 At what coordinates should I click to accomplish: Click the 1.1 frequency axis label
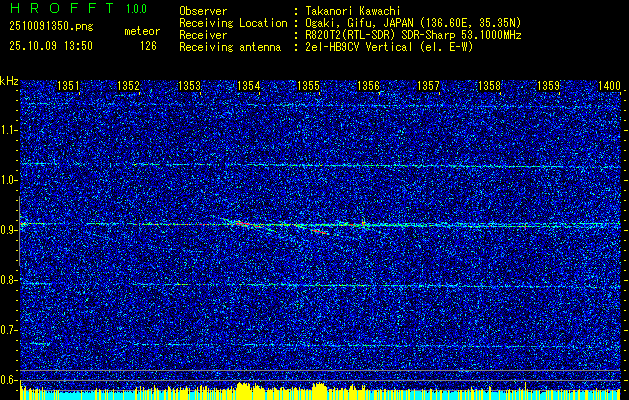click(9, 130)
